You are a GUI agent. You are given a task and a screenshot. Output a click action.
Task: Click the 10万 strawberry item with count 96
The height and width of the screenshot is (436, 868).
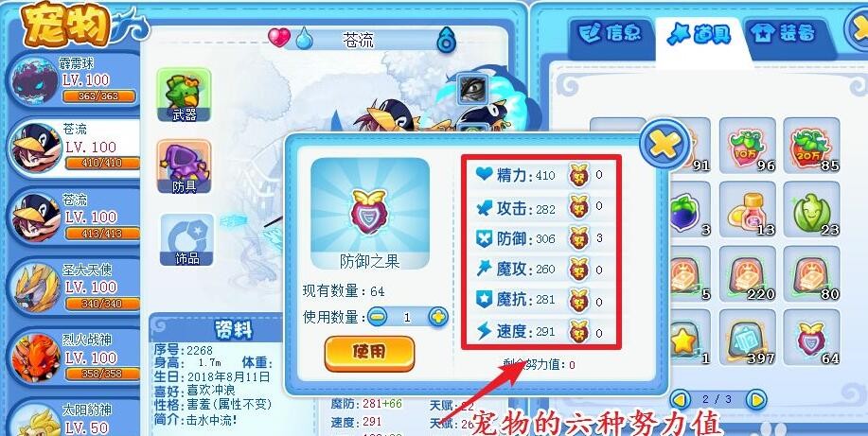(748, 145)
